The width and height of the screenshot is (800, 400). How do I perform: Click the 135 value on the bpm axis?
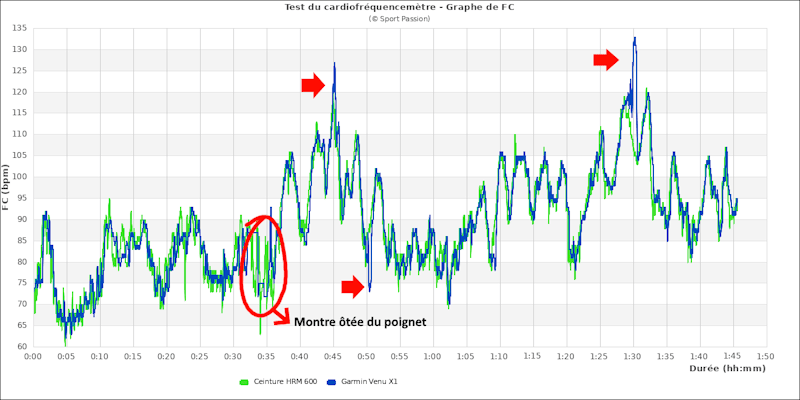pos(20,28)
